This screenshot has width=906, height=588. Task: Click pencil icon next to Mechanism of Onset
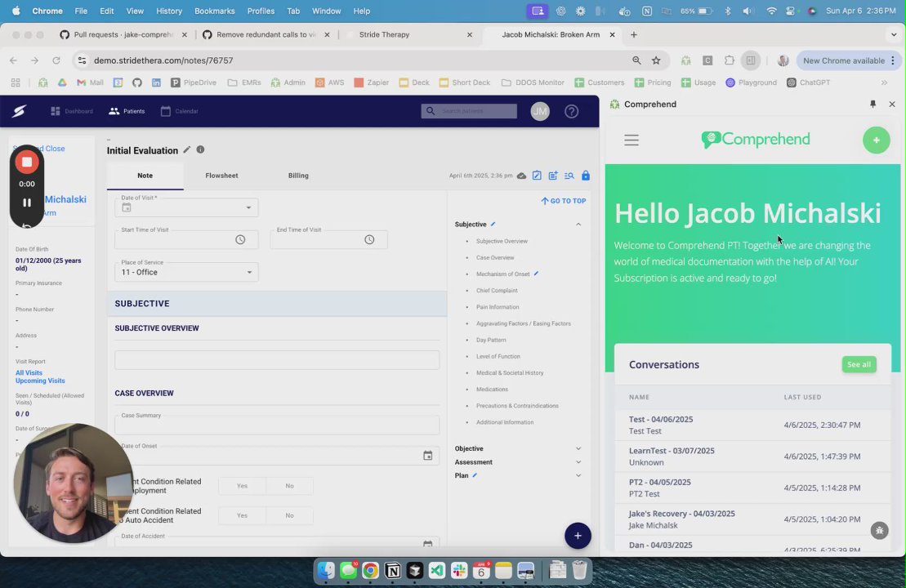tap(536, 274)
